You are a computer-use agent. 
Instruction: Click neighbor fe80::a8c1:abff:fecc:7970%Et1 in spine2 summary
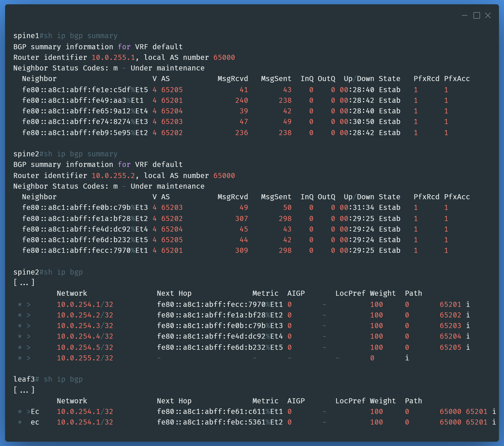pyautogui.click(x=85, y=251)
